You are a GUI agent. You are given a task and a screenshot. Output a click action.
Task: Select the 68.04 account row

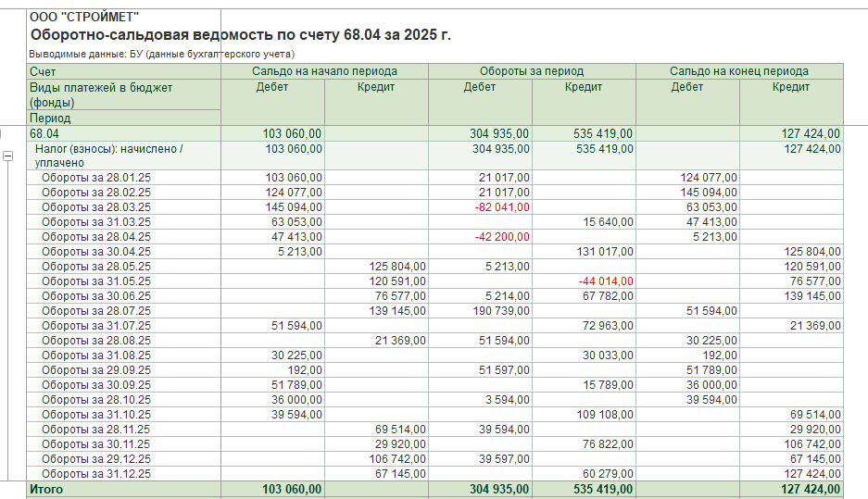click(x=434, y=133)
